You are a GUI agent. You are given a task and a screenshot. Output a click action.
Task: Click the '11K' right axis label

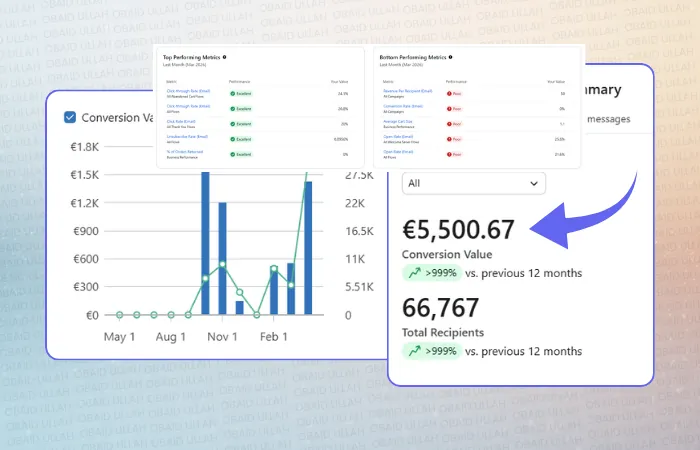pyautogui.click(x=355, y=259)
